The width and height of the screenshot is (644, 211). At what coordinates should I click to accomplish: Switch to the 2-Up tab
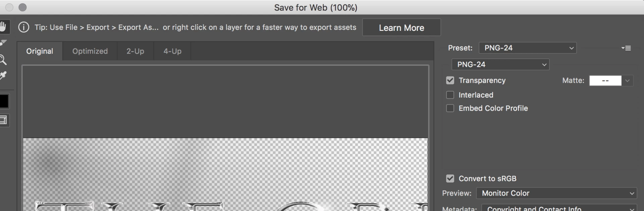pos(135,51)
